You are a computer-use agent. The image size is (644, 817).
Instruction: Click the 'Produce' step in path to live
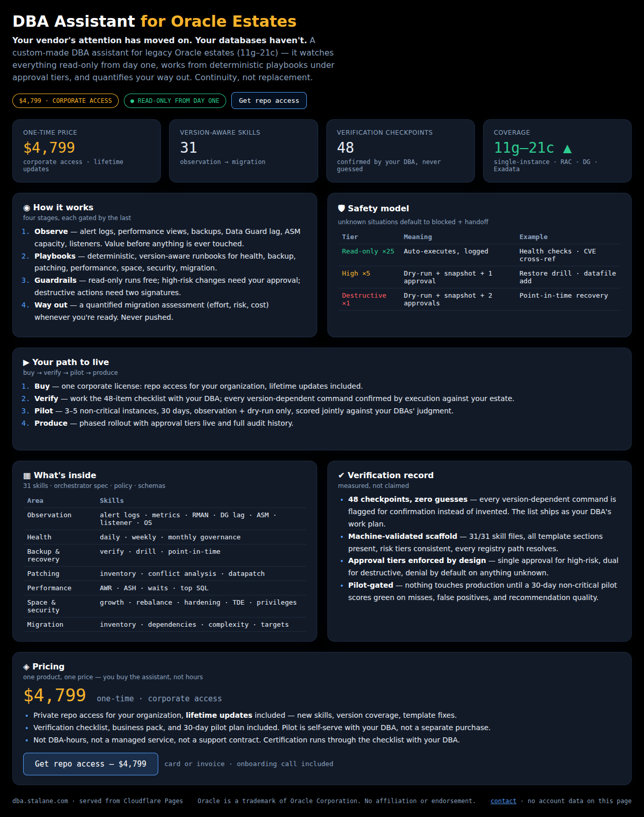51,423
